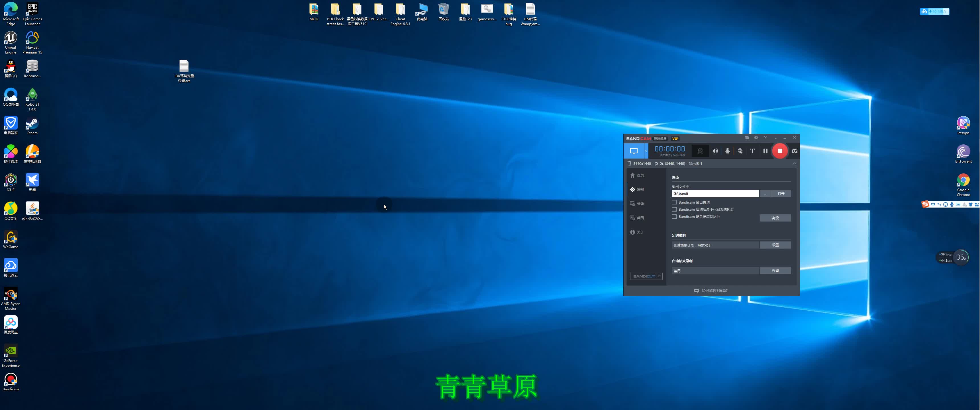The image size is (980, 410).
Task: Open Sogou skin shirt icon
Action: point(970,205)
